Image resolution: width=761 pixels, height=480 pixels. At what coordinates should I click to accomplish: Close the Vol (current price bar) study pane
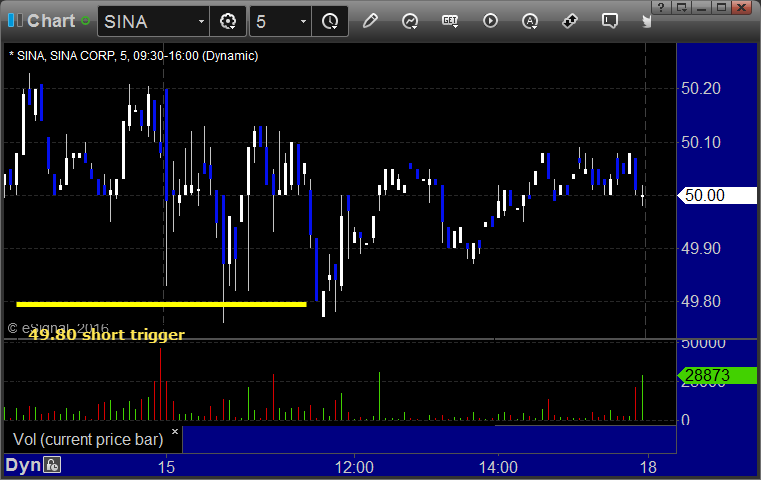click(x=175, y=431)
